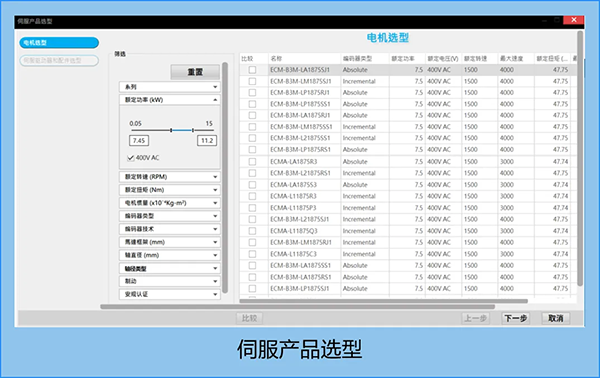Tick compare checkbox for ECMA-LA1875R3 row

252,161
